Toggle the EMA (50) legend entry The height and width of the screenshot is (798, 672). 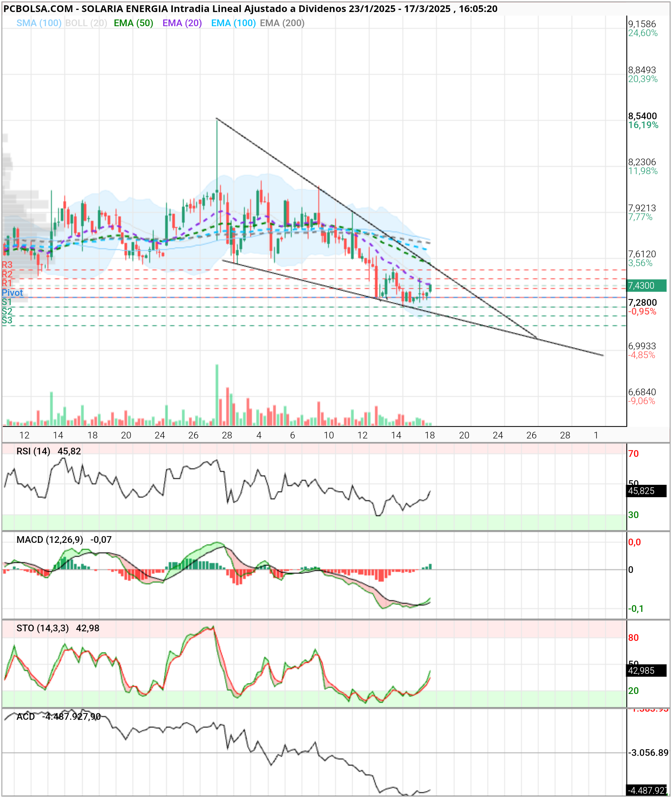[x=133, y=23]
